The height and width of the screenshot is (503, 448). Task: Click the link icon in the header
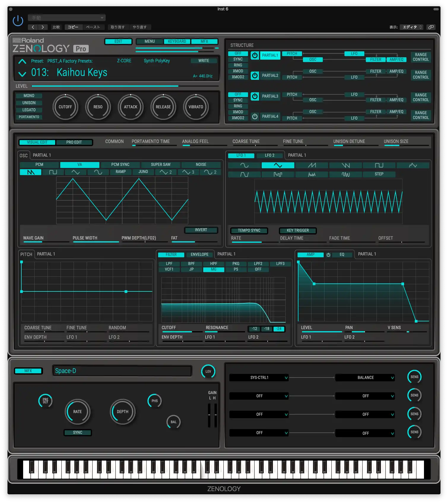tap(431, 27)
